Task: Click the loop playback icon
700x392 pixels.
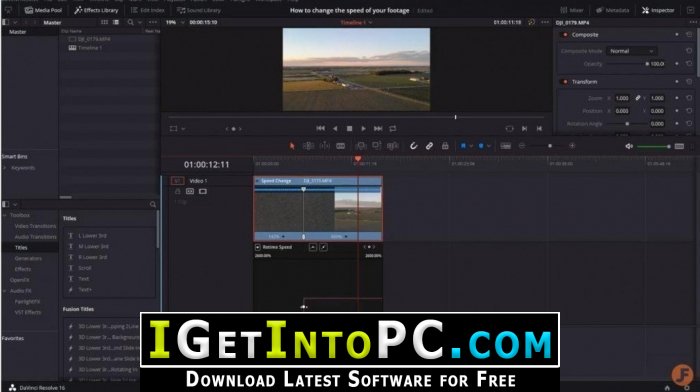Action: [393, 129]
